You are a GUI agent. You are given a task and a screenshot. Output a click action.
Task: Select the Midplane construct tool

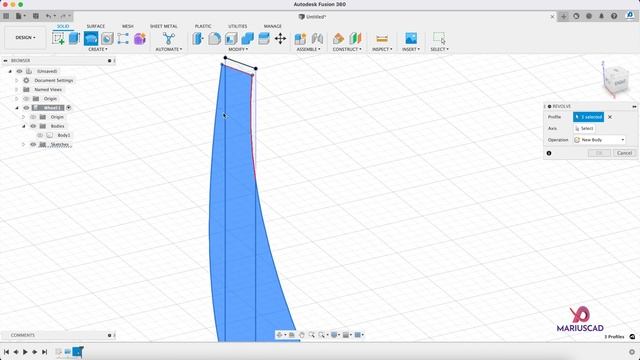coord(355,39)
